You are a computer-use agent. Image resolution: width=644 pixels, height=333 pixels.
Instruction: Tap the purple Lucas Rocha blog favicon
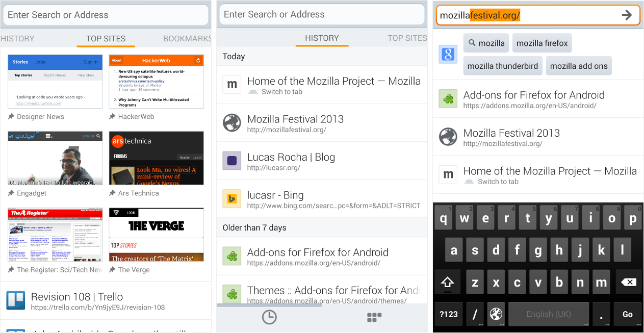coord(232,161)
